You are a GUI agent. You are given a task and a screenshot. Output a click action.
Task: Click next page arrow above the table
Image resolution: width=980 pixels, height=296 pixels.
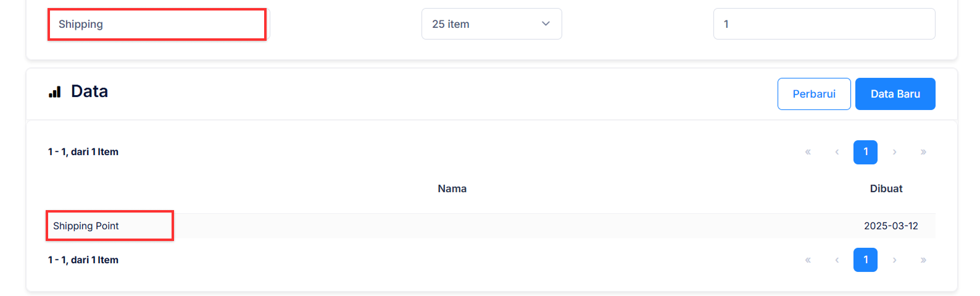894,152
